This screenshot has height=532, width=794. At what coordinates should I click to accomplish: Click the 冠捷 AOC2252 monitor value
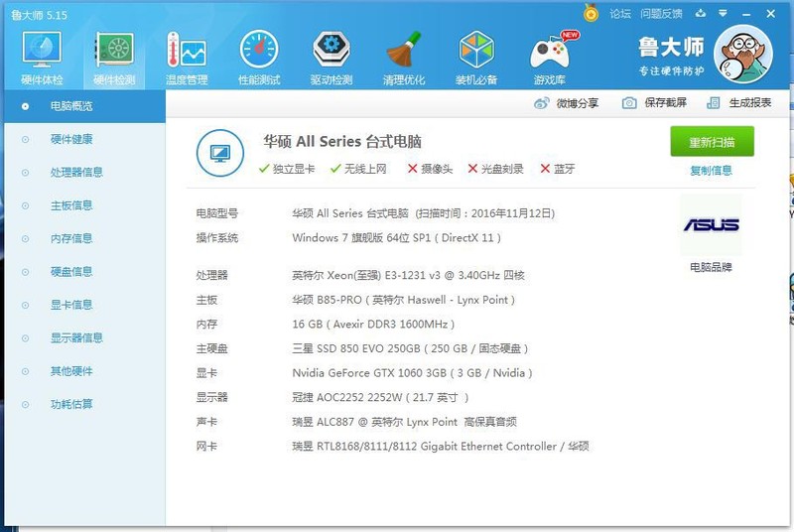pyautogui.click(x=380, y=397)
